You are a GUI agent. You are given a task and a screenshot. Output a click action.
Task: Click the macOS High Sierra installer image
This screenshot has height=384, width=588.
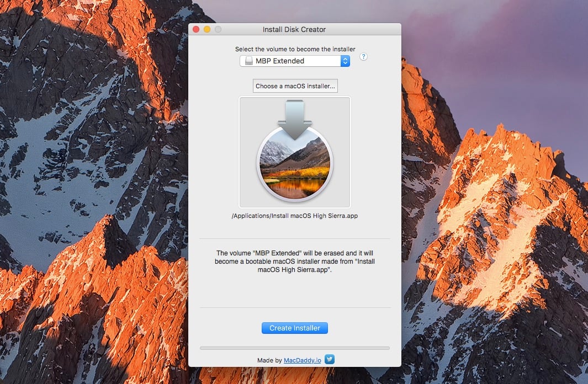tap(295, 152)
